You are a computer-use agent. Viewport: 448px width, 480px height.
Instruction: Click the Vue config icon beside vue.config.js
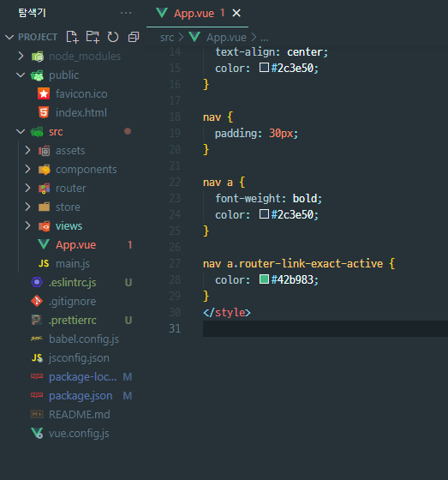(x=37, y=433)
